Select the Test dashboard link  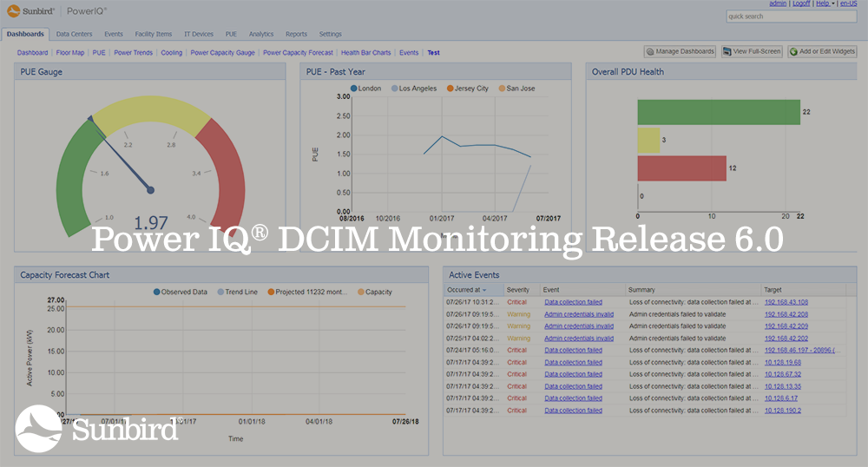pos(433,53)
